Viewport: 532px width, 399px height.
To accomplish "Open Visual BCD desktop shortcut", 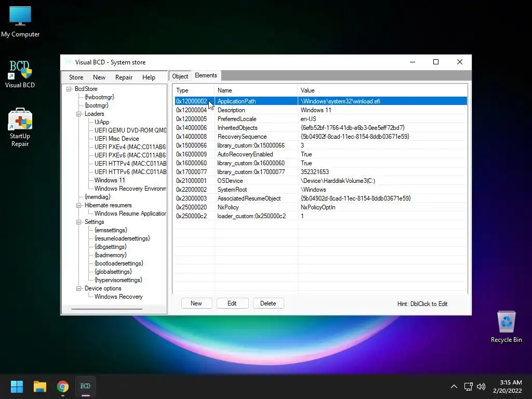I will coord(20,74).
